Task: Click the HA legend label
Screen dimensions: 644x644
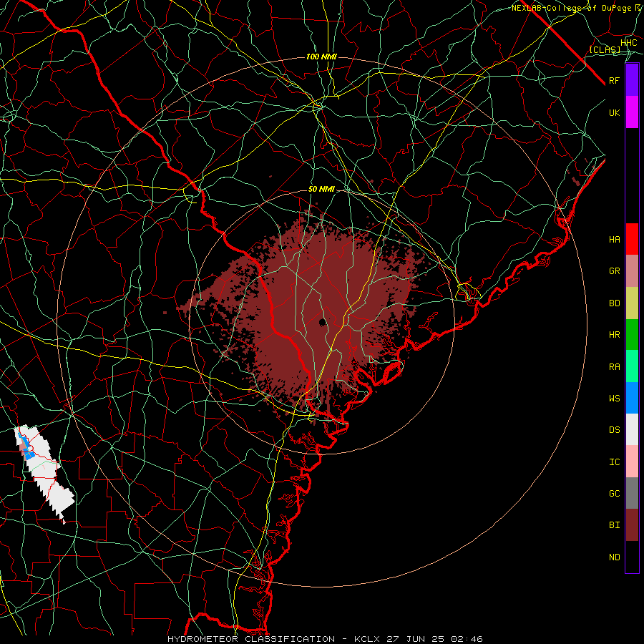Action: [x=614, y=239]
